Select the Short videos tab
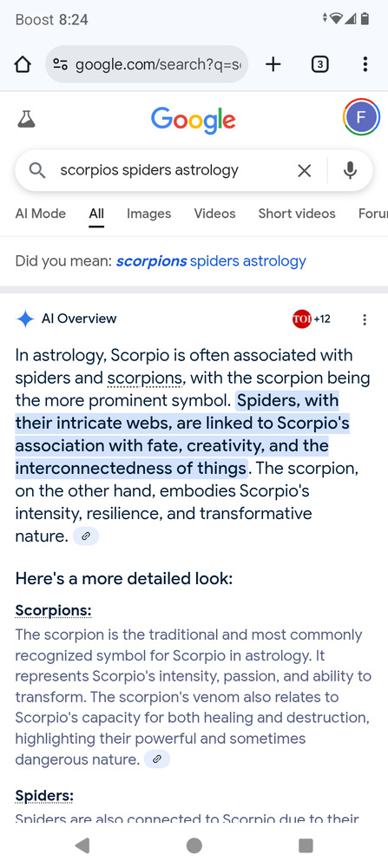Viewport: 388px width, 868px height. click(297, 214)
